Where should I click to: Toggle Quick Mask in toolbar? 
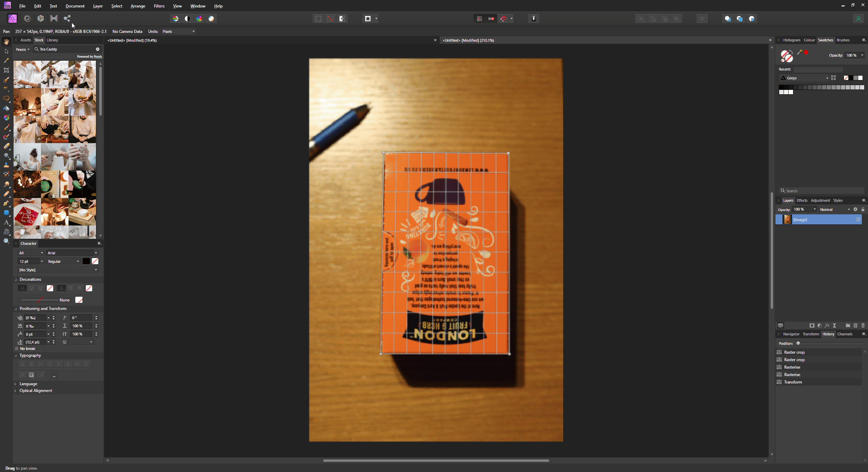(x=368, y=19)
